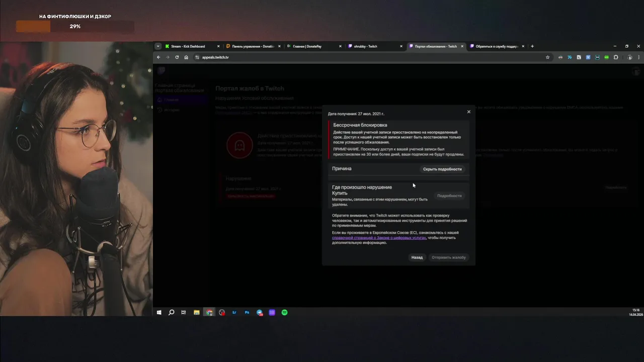This screenshot has width=644, height=362.
Task: Click "Скрыть подробности" next to Причина
Action: tap(442, 169)
